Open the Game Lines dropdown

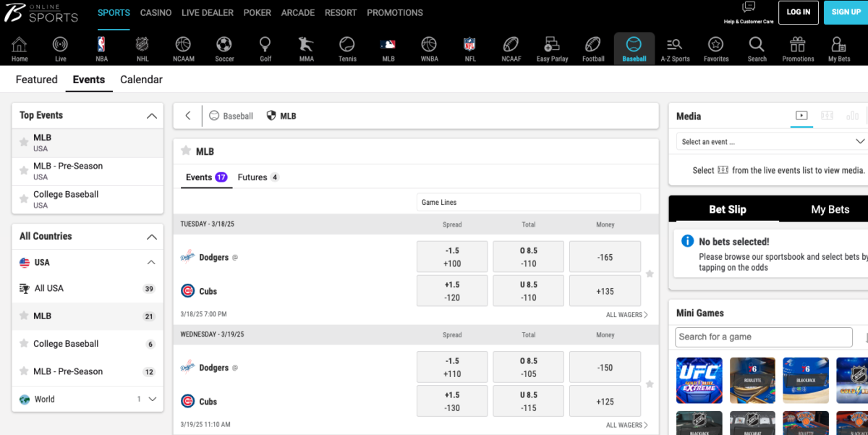(x=529, y=202)
